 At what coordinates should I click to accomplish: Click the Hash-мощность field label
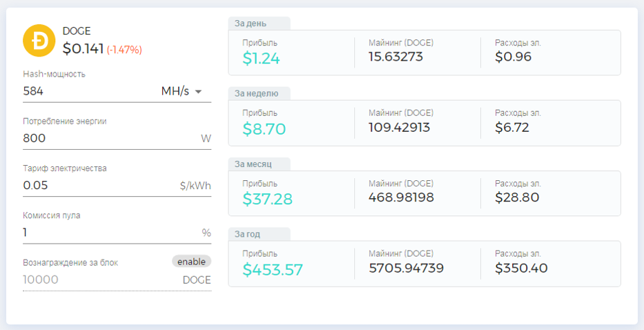(55, 75)
